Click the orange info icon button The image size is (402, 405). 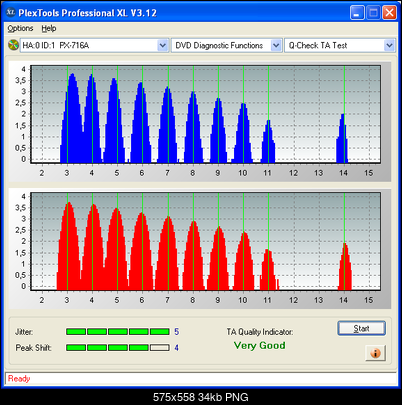tap(375, 353)
